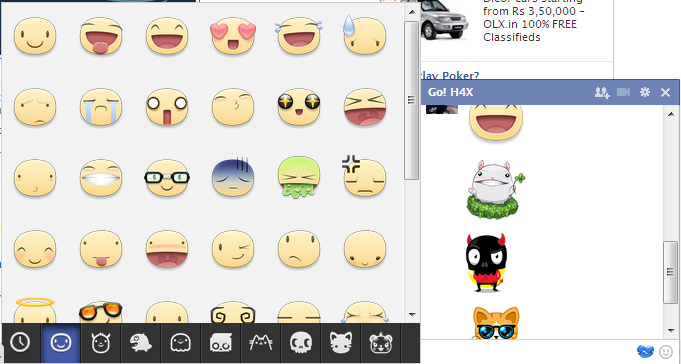681x364 pixels.
Task: Start video call in chat header
Action: pos(623,92)
